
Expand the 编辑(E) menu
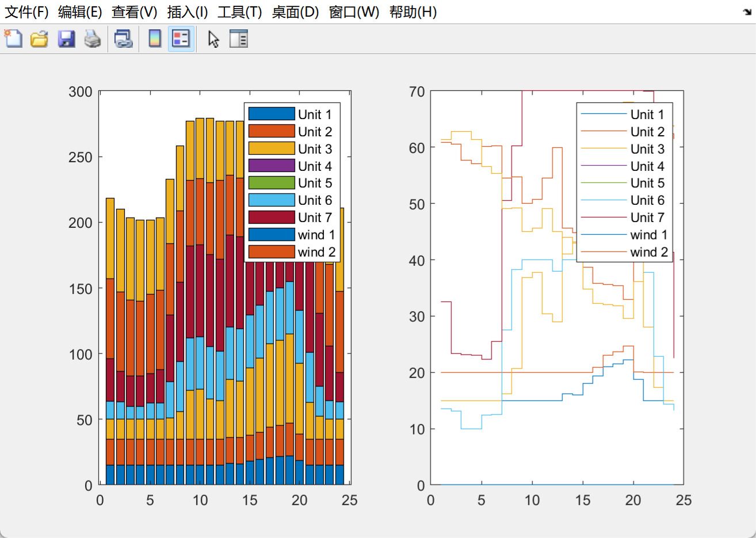point(80,12)
